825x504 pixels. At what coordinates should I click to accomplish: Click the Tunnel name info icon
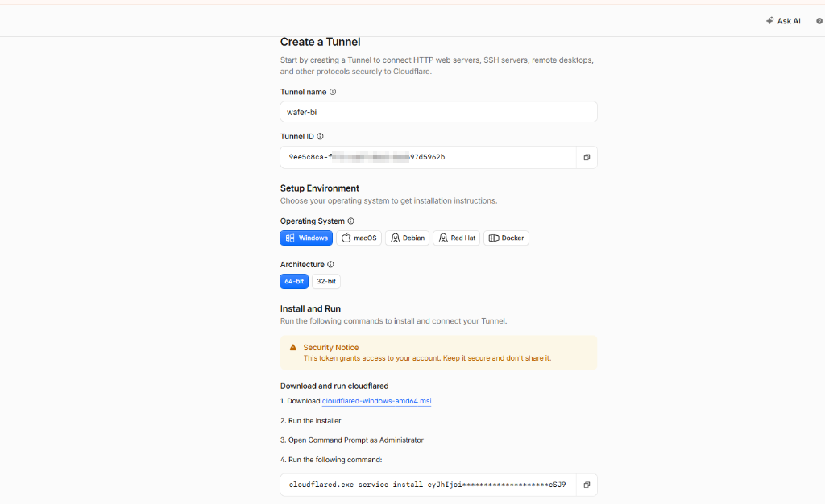pos(333,92)
